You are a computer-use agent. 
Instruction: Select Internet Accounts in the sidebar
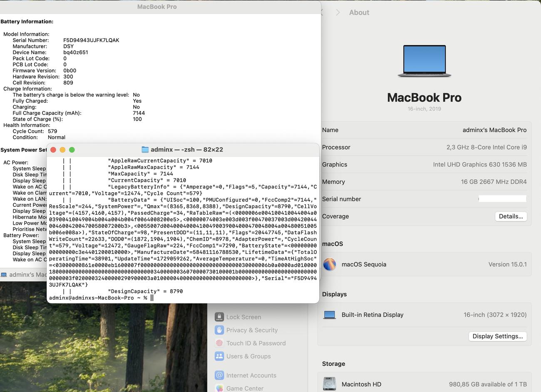251,375
